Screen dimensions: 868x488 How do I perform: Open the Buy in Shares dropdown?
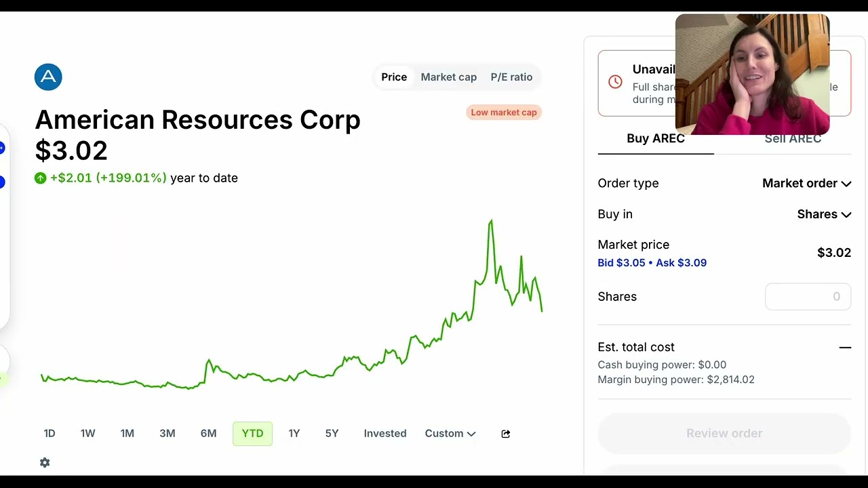pyautogui.click(x=824, y=214)
